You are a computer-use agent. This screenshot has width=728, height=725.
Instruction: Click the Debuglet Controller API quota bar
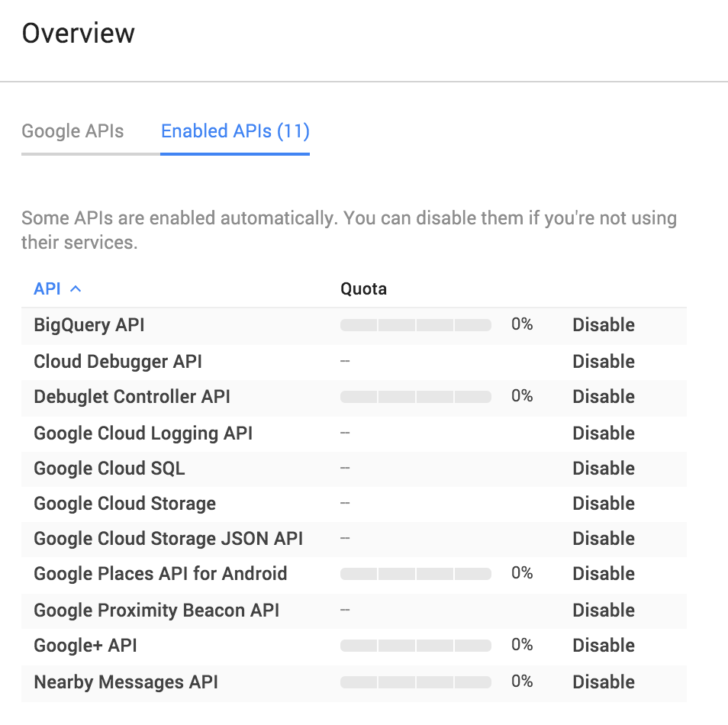point(416,397)
